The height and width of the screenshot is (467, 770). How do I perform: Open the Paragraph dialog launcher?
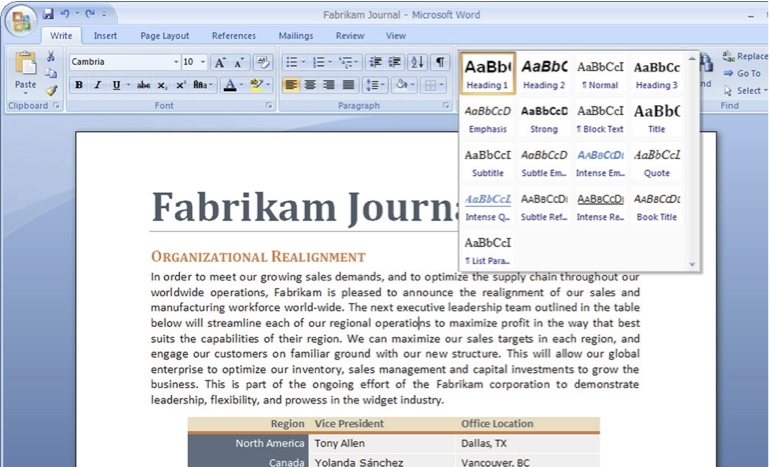coord(446,105)
